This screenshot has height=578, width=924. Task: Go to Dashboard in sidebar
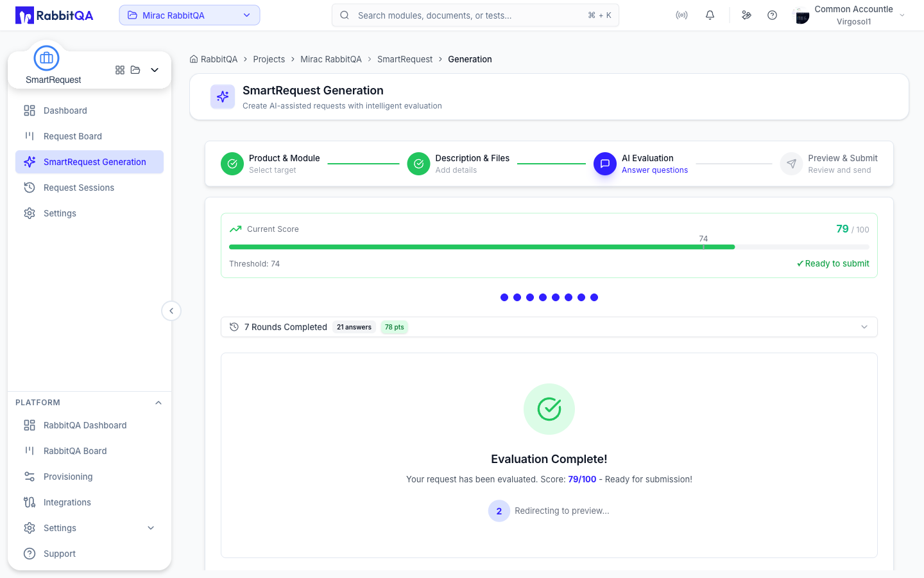(x=89, y=110)
